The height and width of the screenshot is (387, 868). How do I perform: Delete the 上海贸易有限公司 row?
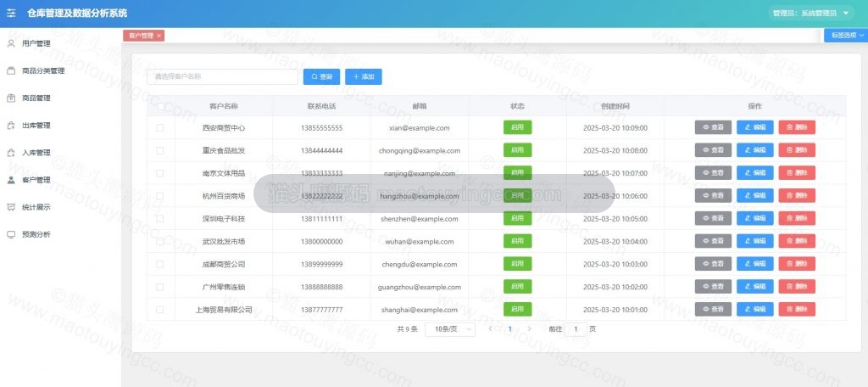tap(797, 309)
